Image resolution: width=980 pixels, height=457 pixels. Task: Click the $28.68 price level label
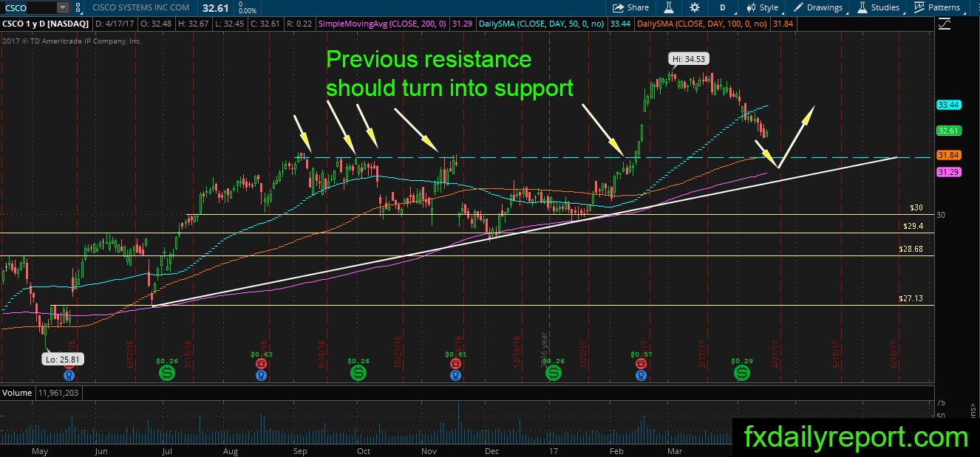tap(911, 250)
